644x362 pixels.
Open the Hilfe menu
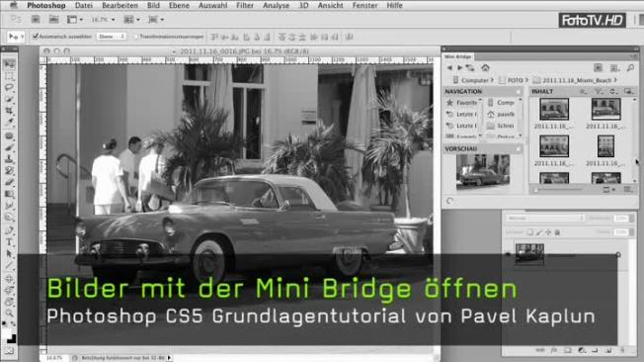[x=395, y=5]
